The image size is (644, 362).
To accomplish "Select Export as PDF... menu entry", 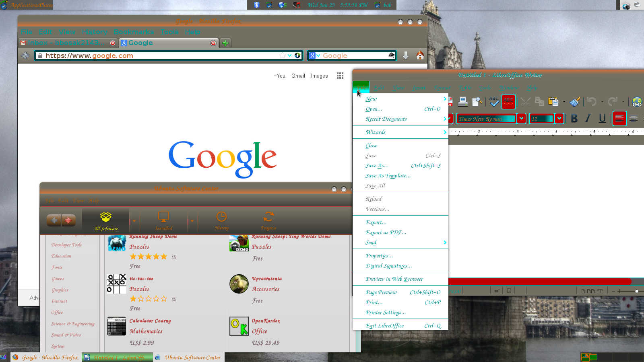I will click(400, 232).
